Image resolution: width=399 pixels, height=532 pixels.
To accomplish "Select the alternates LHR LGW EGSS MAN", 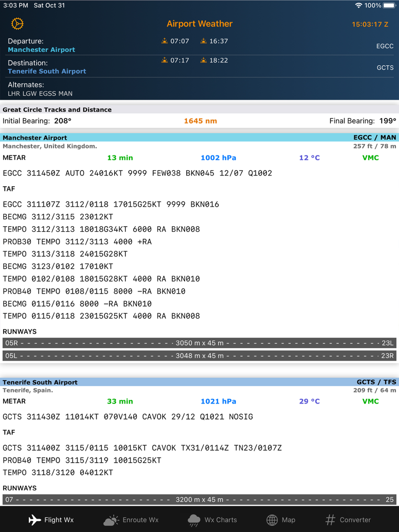I will tap(40, 93).
